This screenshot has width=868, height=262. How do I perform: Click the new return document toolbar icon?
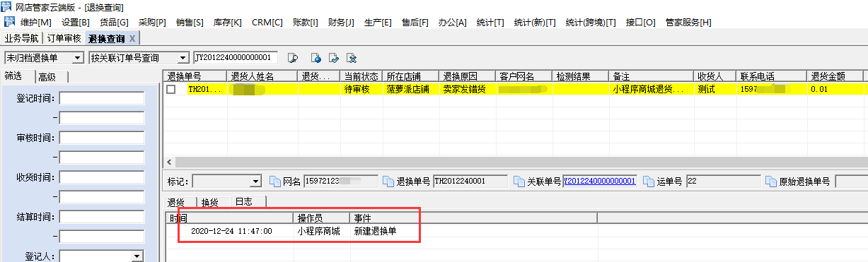316,57
